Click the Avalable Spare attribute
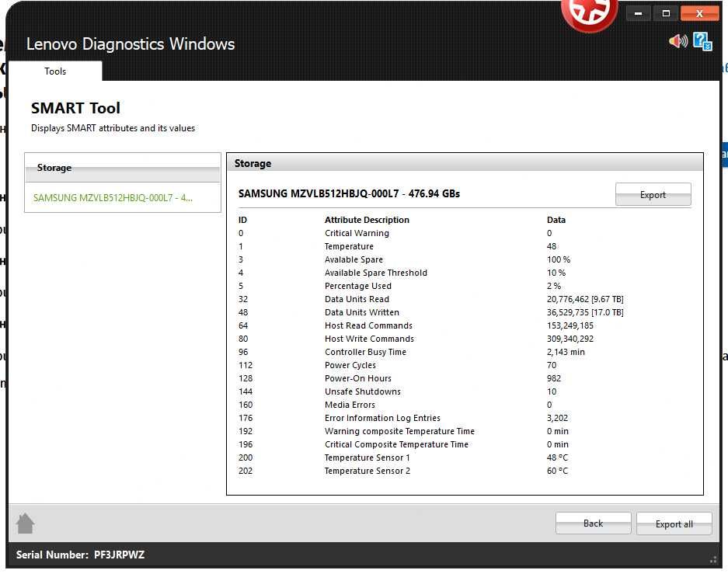Image resolution: width=728 pixels, height=574 pixels. (x=354, y=259)
